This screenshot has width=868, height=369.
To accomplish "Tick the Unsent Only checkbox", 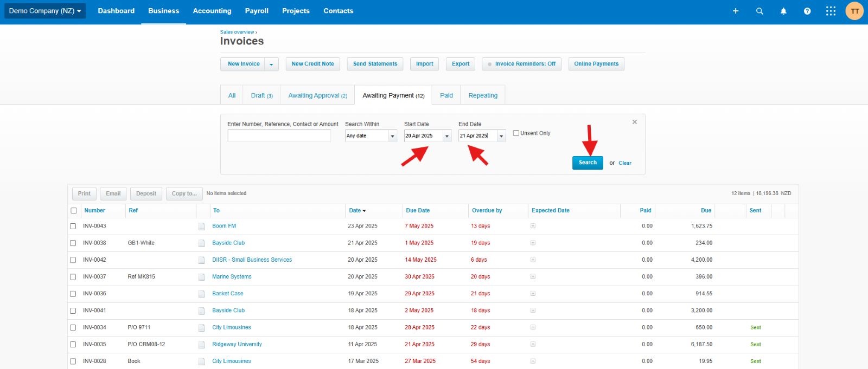I will (516, 133).
